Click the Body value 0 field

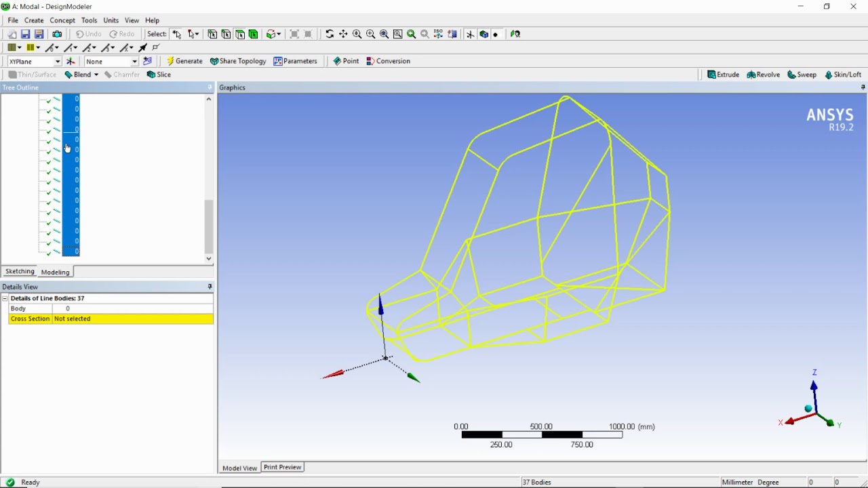point(133,308)
